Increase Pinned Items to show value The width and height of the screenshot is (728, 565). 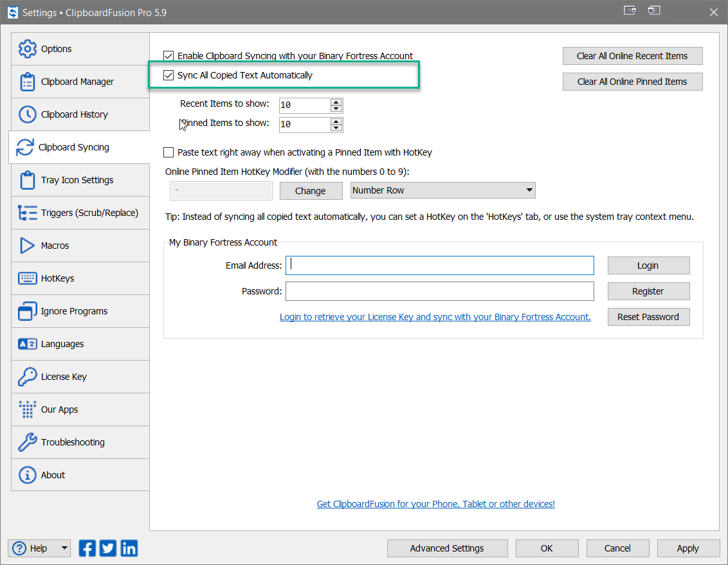pyautogui.click(x=336, y=121)
